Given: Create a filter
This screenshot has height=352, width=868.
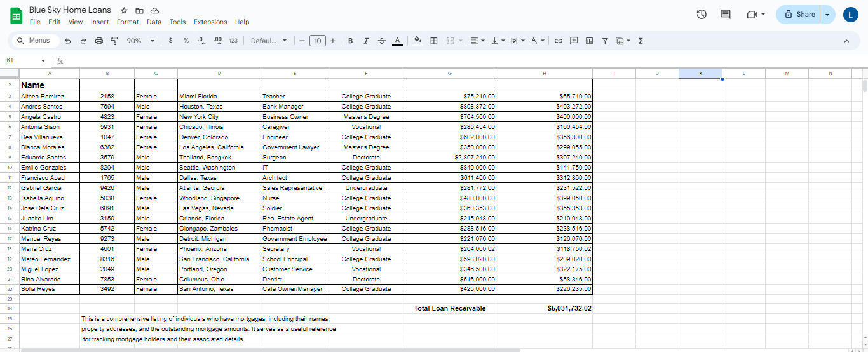Looking at the screenshot, I should (x=605, y=41).
